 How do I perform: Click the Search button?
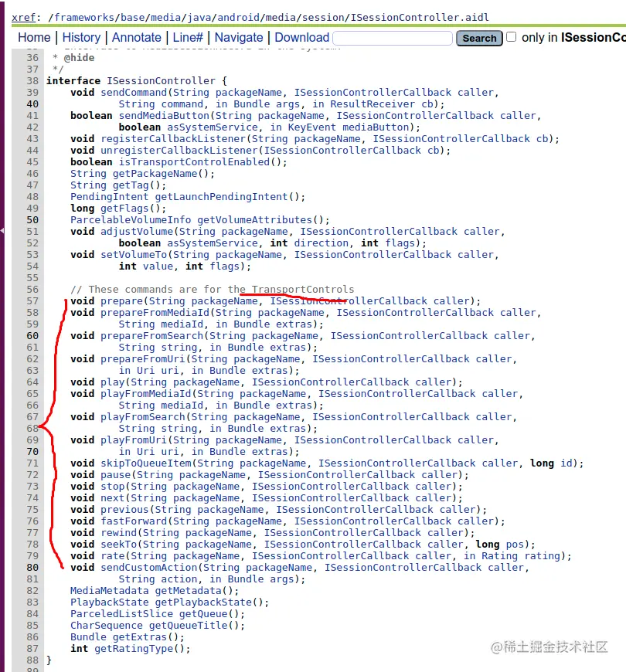tap(479, 38)
